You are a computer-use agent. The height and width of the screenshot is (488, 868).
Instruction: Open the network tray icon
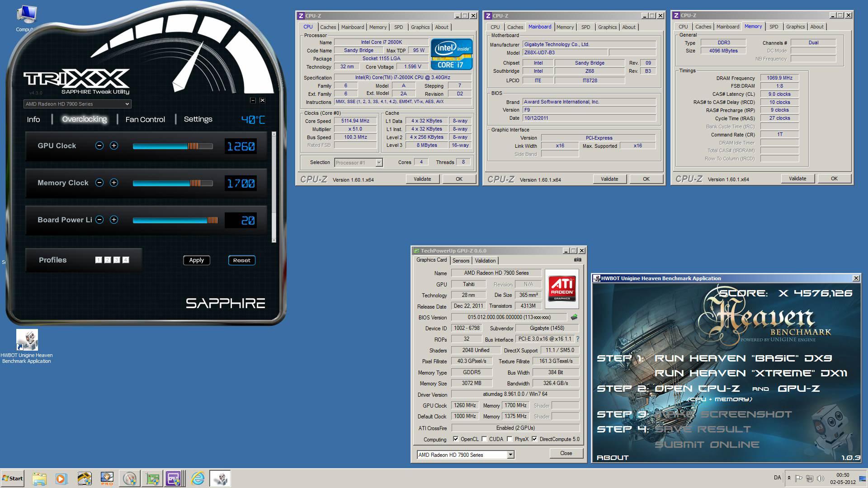coord(809,478)
